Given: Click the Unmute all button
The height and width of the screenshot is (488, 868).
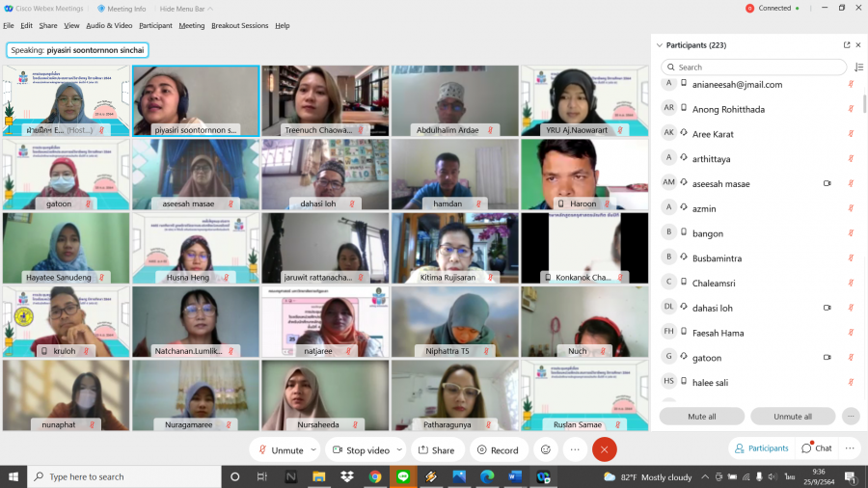Looking at the screenshot, I should click(793, 417).
